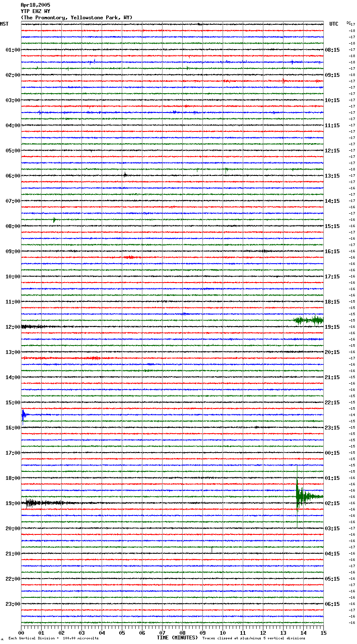Viewport: 357px width, 644px height.
Task: Click the Each Vertical Division microvolts note
Action: tap(53, 639)
